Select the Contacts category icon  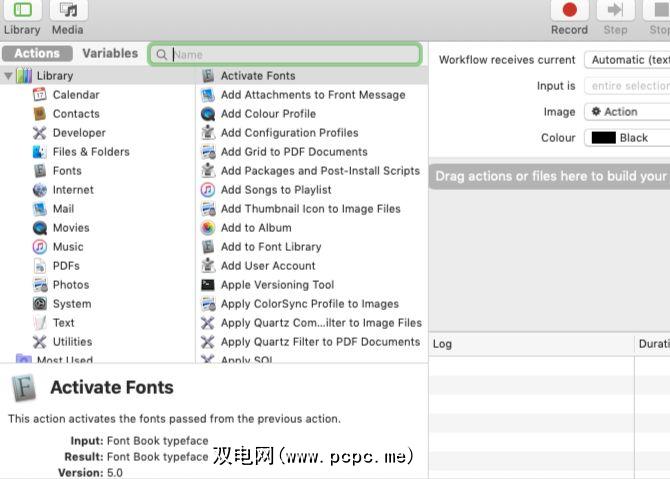coord(40,114)
